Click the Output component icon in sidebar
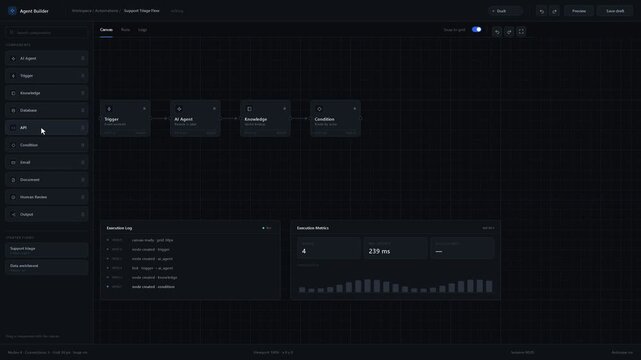The height and width of the screenshot is (360, 641). [13, 215]
